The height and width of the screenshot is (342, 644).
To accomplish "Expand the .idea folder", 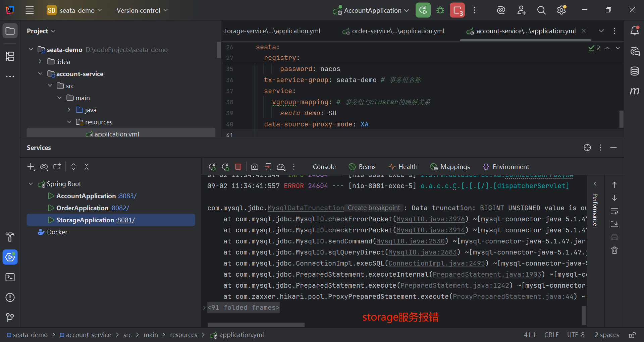I will coord(40,61).
